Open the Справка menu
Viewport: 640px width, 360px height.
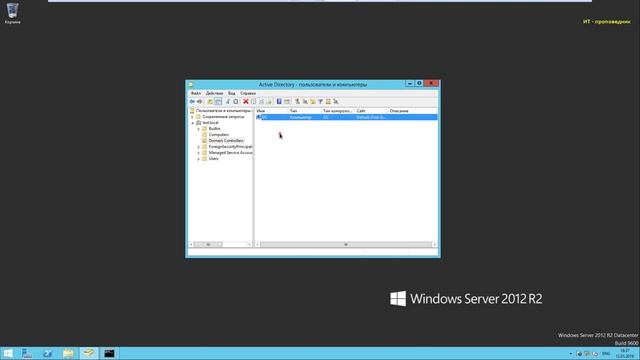pyautogui.click(x=248, y=93)
